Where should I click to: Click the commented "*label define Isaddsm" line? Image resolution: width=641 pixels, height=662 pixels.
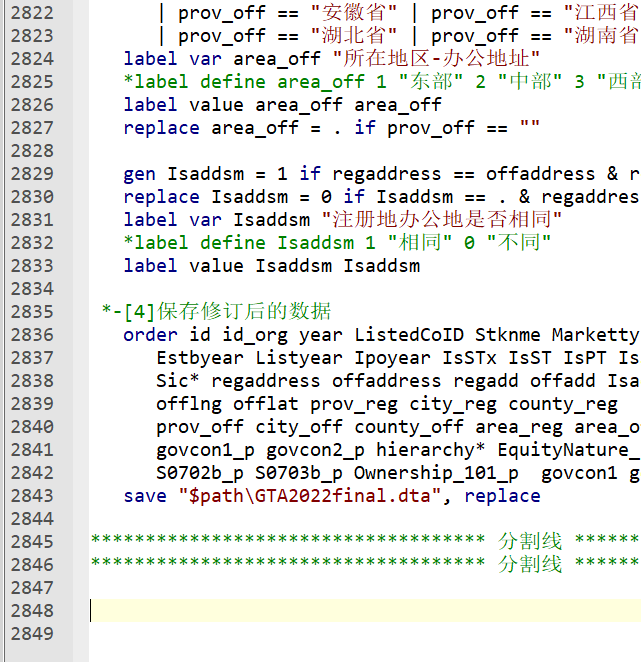(337, 243)
